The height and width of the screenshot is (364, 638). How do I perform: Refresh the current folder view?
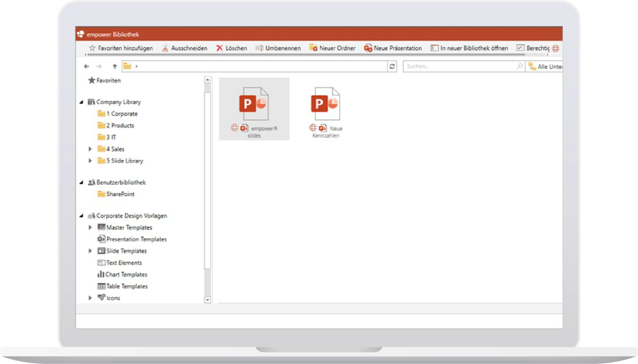(392, 66)
